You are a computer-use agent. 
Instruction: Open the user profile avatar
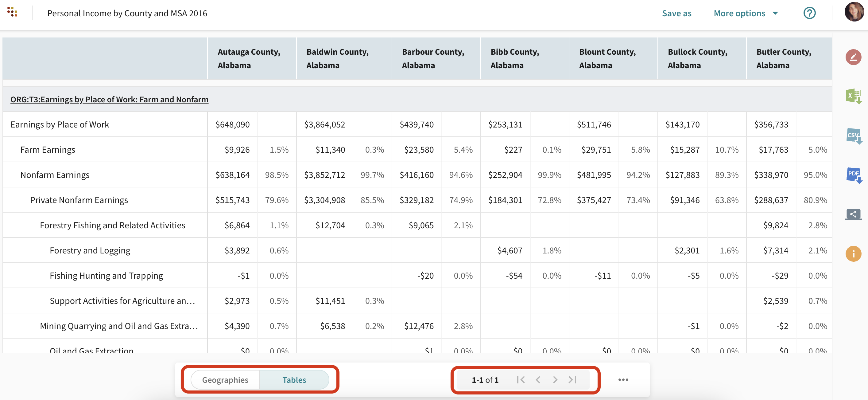tap(854, 12)
